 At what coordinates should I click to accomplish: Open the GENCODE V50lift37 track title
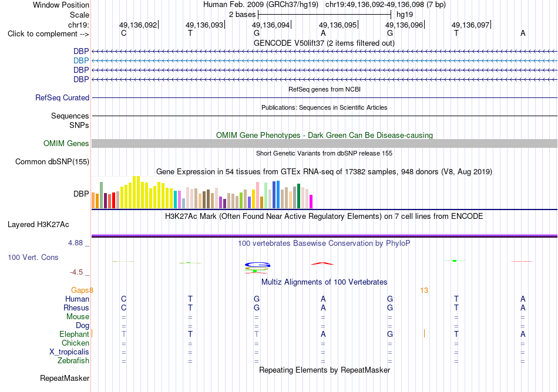[324, 43]
